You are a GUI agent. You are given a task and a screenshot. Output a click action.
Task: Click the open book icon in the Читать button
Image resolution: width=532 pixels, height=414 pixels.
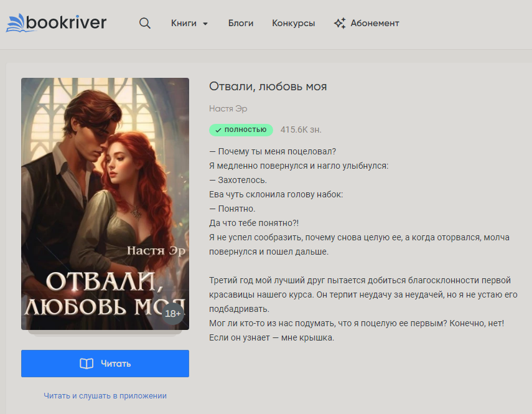click(x=86, y=364)
